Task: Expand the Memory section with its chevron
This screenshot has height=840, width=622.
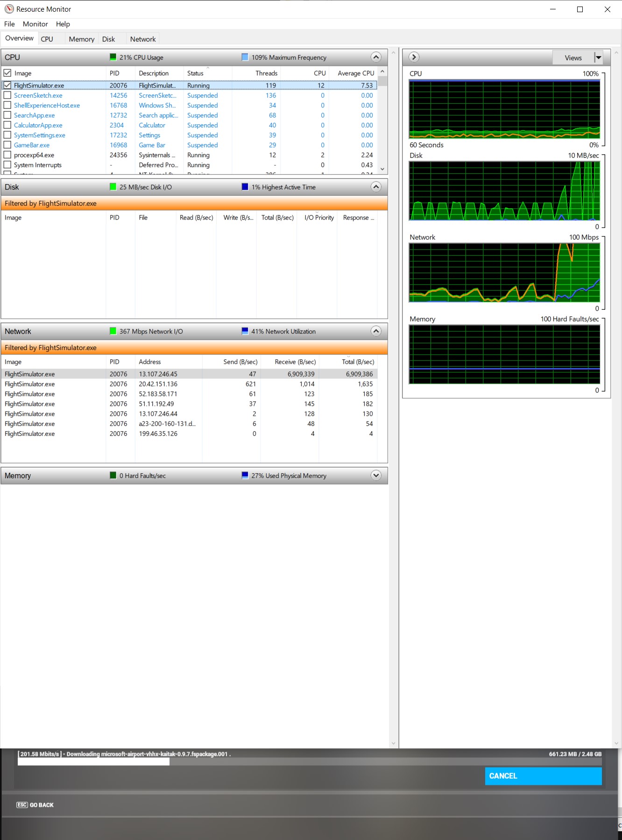Action: [x=376, y=476]
